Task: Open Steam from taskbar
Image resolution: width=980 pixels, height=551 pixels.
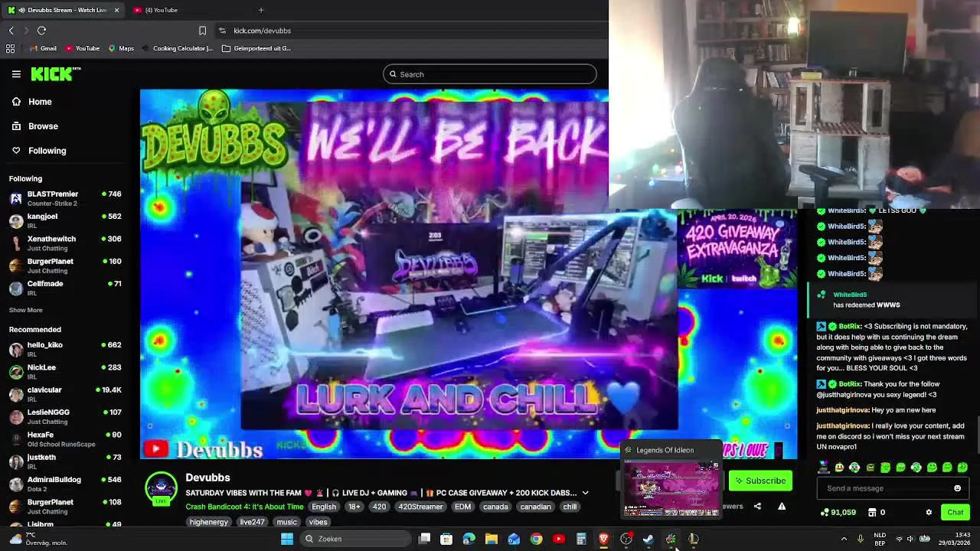Action: tap(648, 539)
